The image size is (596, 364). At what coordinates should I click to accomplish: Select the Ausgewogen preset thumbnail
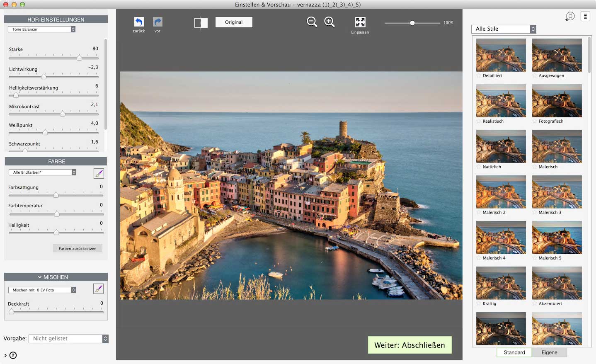557,55
